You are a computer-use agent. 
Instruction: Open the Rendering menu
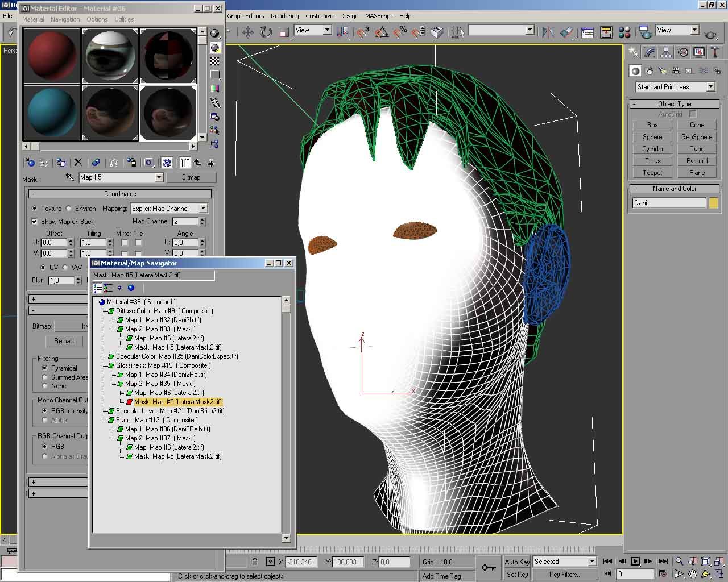point(284,16)
